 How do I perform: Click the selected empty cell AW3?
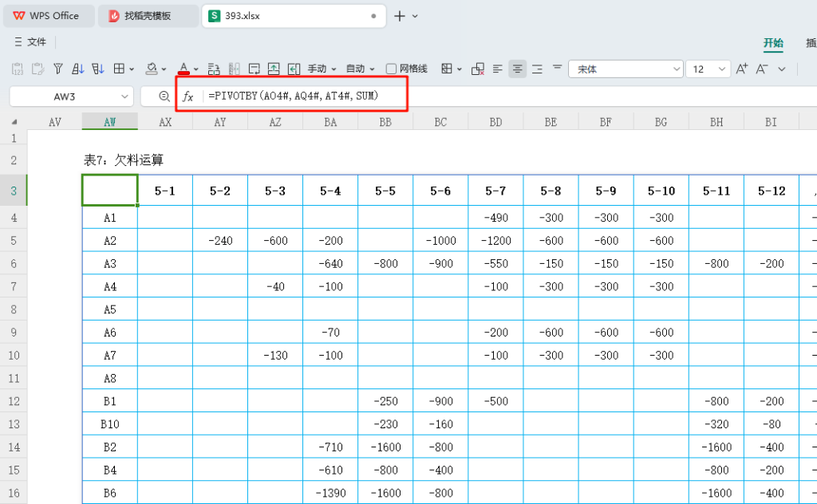(x=110, y=191)
